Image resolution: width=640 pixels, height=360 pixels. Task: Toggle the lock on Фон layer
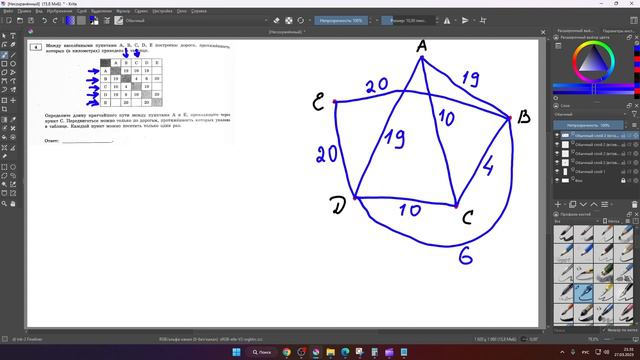point(623,180)
